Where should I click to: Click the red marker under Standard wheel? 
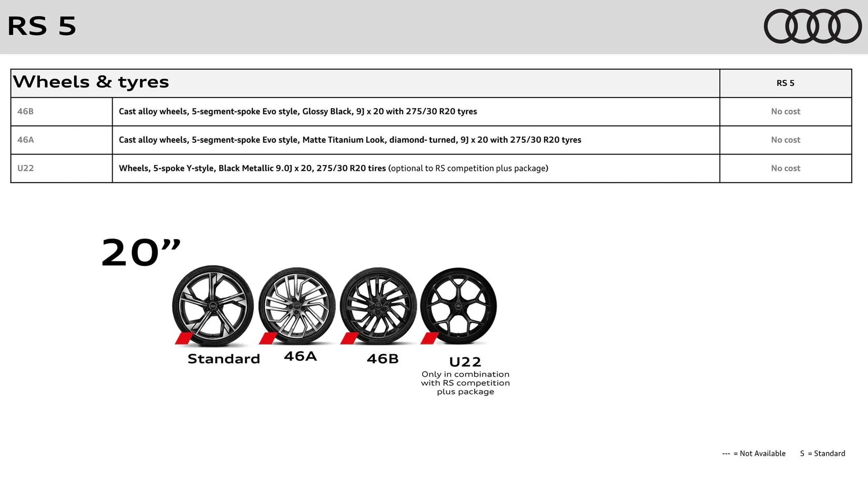pos(185,338)
